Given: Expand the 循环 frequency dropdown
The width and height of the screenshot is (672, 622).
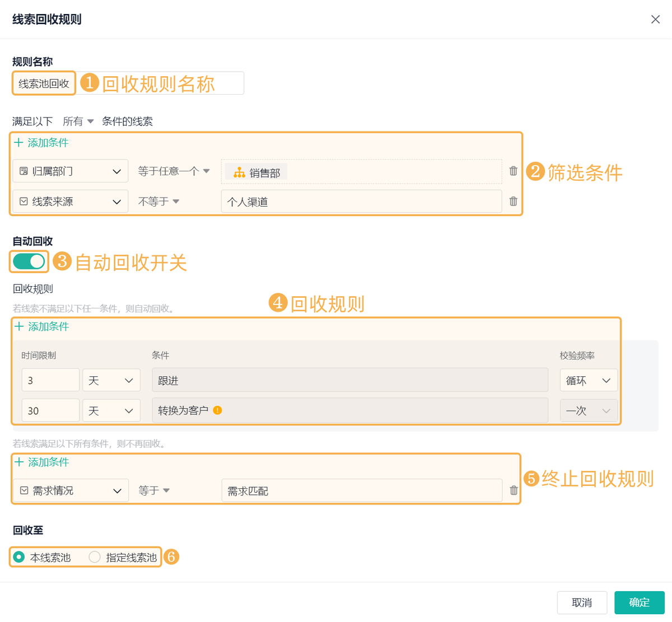Looking at the screenshot, I should click(588, 380).
